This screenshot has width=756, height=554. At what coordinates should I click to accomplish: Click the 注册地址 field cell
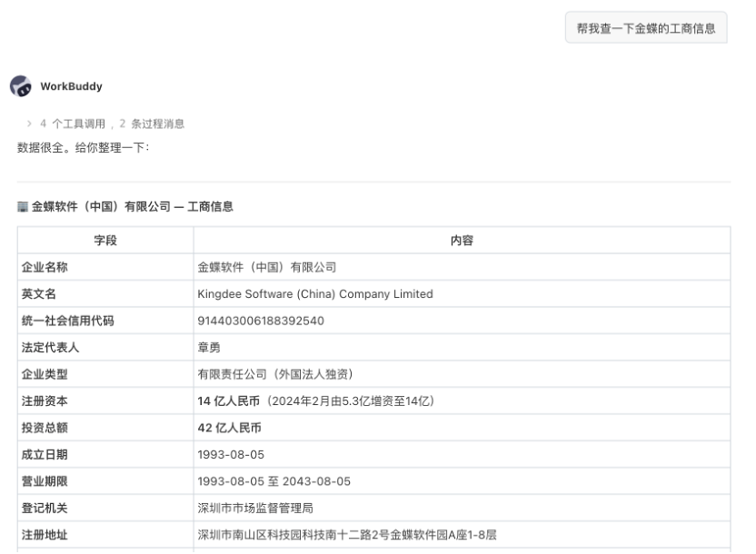coord(105,535)
